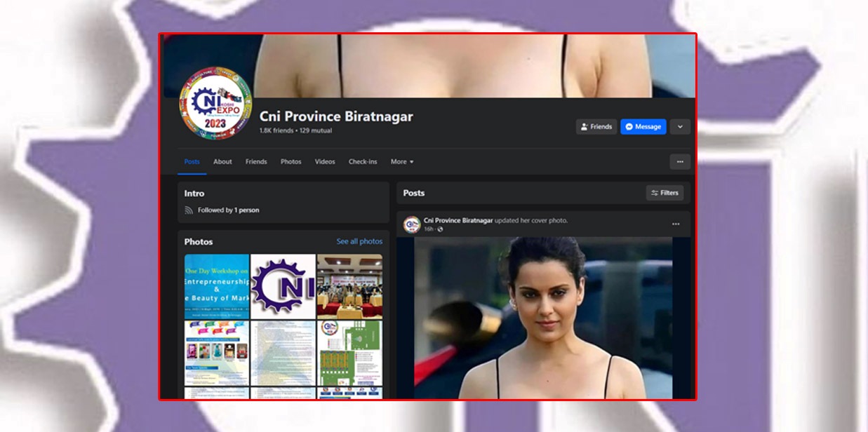Viewport: 868px width, 432px height.
Task: Click the Friends button person icon
Action: point(584,127)
